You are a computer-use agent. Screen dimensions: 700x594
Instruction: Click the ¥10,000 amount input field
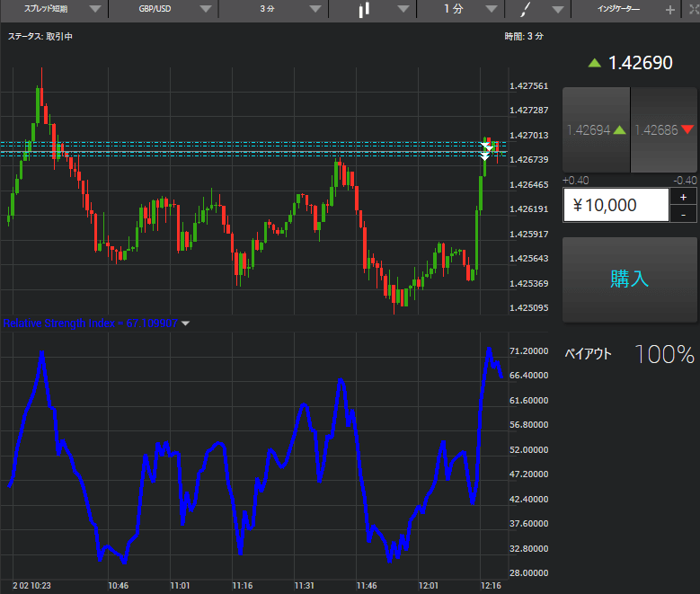(x=616, y=205)
